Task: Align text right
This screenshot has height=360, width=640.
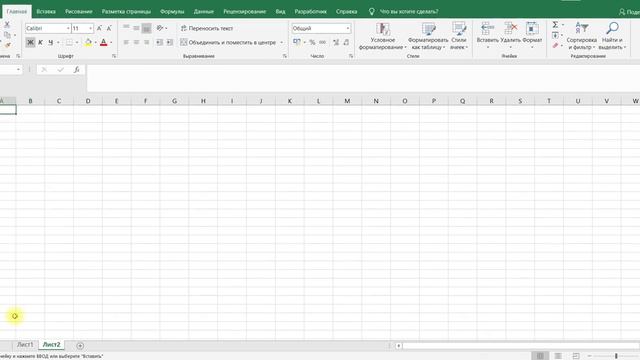Action: pos(147,42)
